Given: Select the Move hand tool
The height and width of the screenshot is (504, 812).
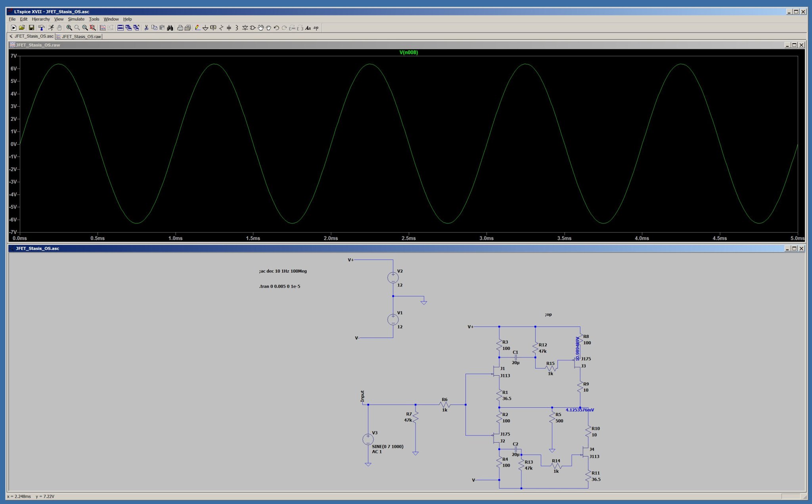Looking at the screenshot, I should tap(260, 28).
